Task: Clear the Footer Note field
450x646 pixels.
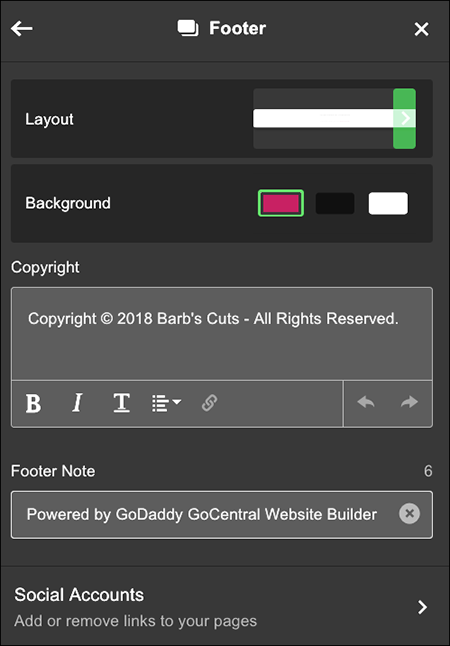Action: click(409, 514)
